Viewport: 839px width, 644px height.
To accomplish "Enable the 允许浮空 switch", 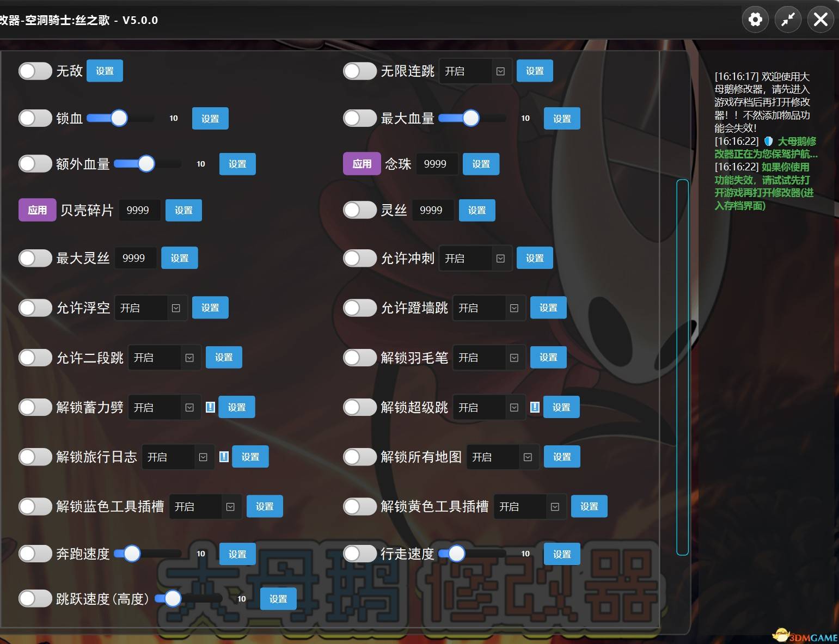I will click(35, 308).
